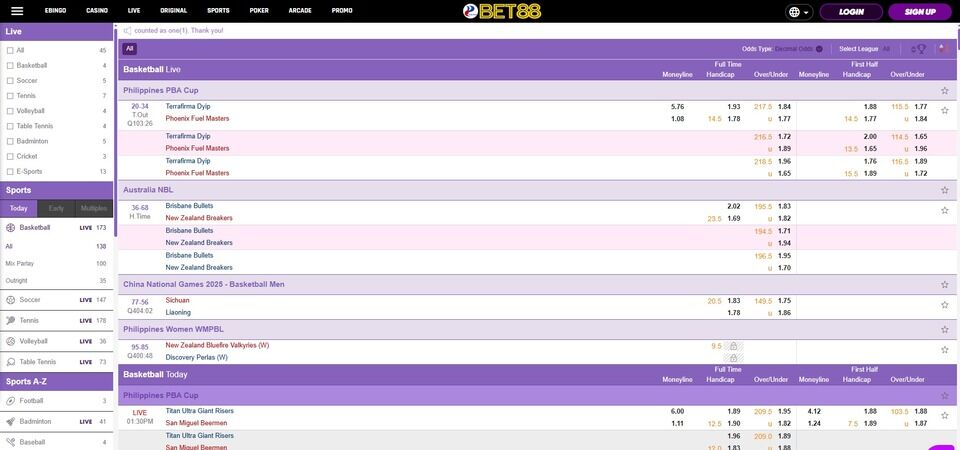This screenshot has width=960, height=450.
Task: Click the Table Tennis paddle icon
Action: [10, 362]
